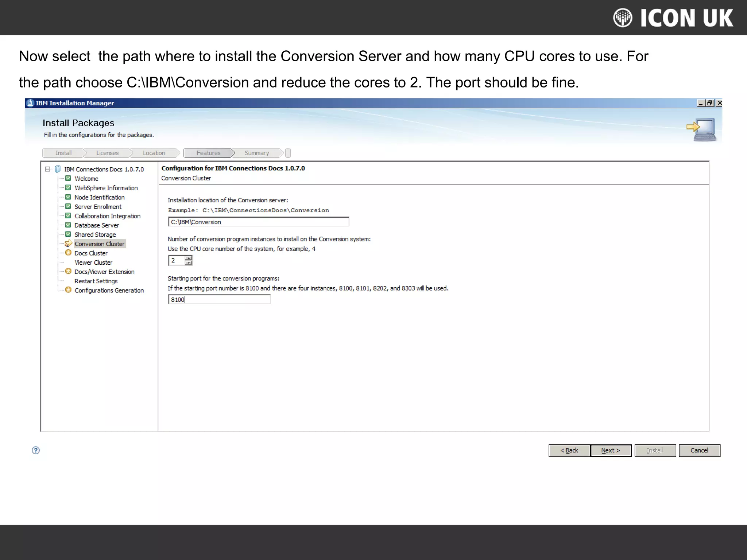Click the green check icon beside Collaboration Integration
The height and width of the screenshot is (560, 747).
click(68, 215)
